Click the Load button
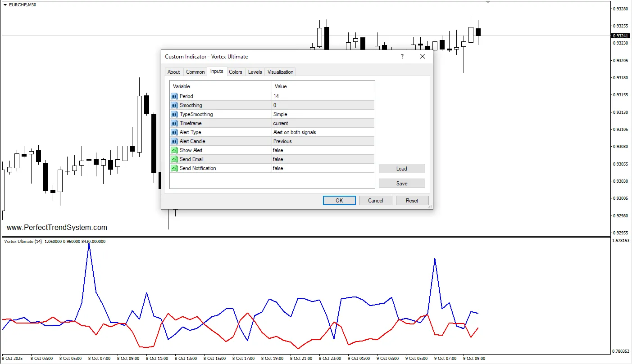The height and width of the screenshot is (364, 632). 401,169
